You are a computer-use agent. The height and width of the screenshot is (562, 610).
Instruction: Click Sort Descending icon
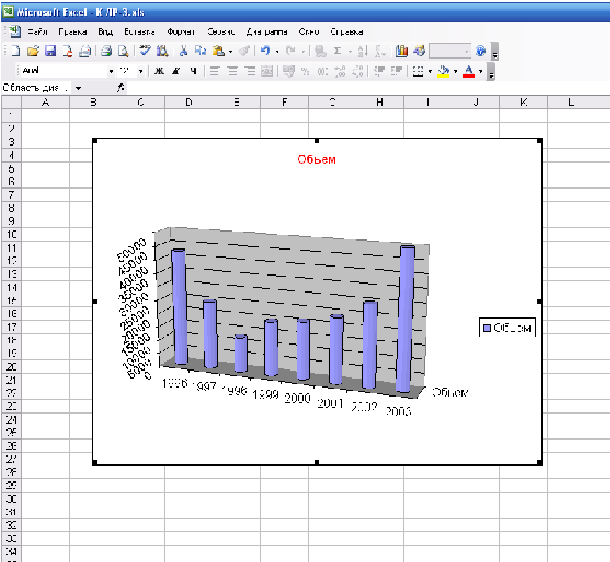point(380,51)
